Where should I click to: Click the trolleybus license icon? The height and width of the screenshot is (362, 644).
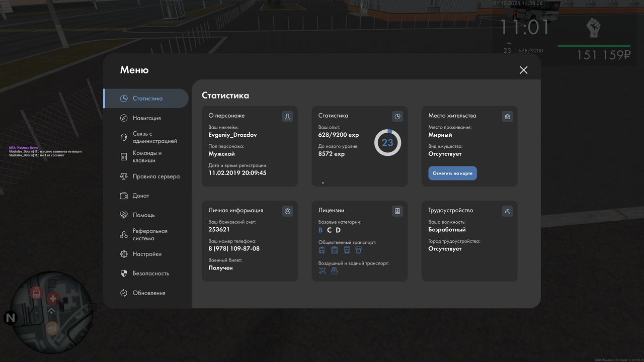pyautogui.click(x=322, y=250)
